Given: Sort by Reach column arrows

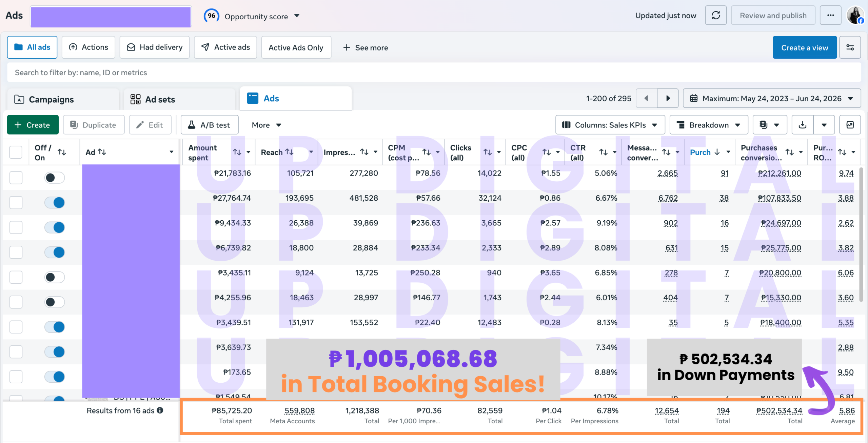Looking at the screenshot, I should (289, 152).
